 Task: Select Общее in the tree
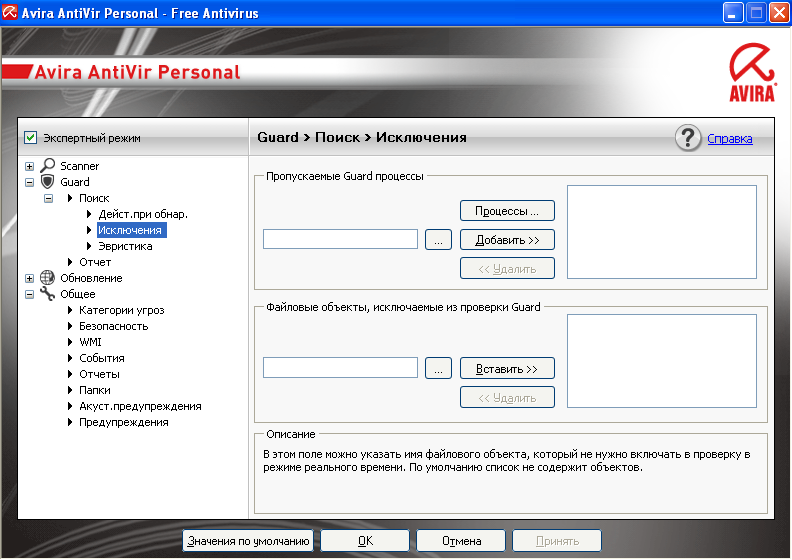point(78,294)
